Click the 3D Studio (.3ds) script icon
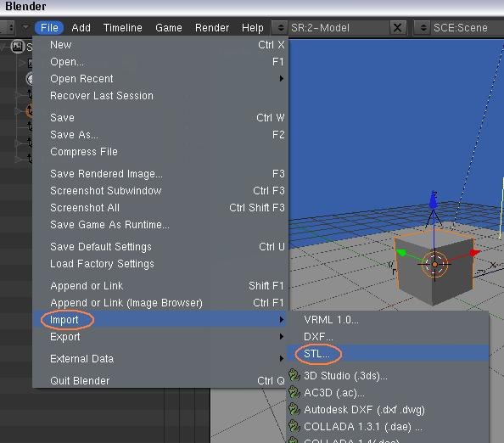The height and width of the screenshot is (443, 504). [x=294, y=376]
